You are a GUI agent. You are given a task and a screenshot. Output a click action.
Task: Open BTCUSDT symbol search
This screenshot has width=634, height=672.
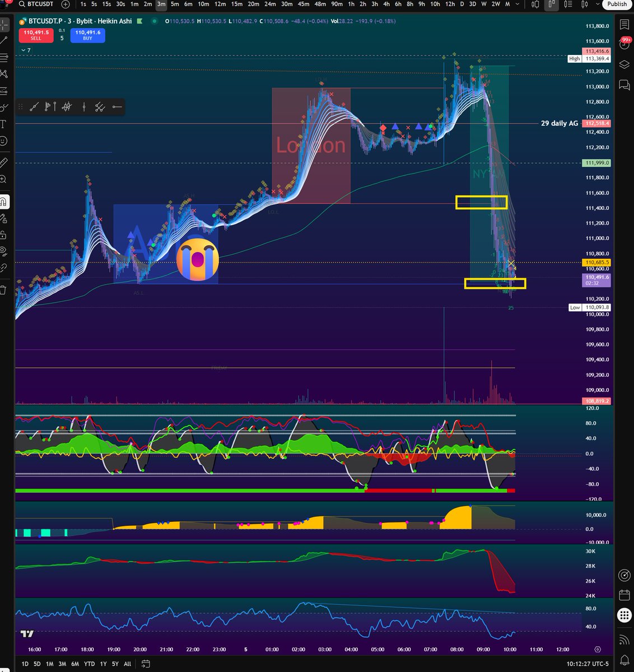(36, 4)
